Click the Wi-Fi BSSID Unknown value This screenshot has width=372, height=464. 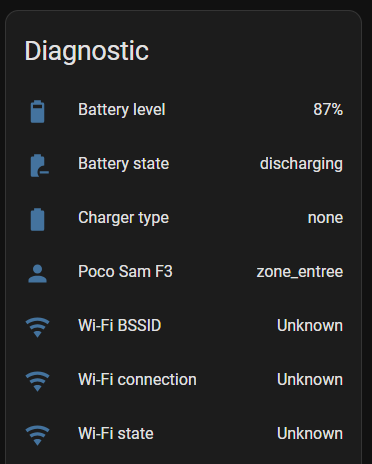[310, 326]
